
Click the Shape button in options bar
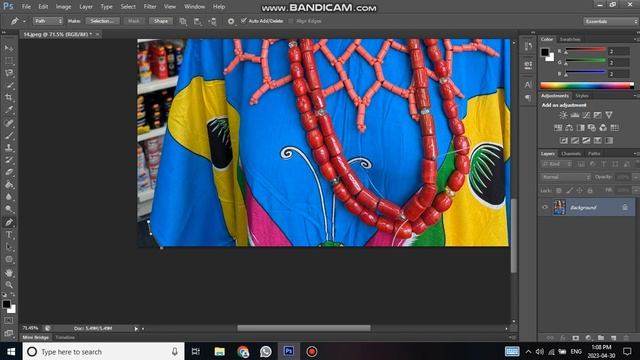[x=161, y=21]
